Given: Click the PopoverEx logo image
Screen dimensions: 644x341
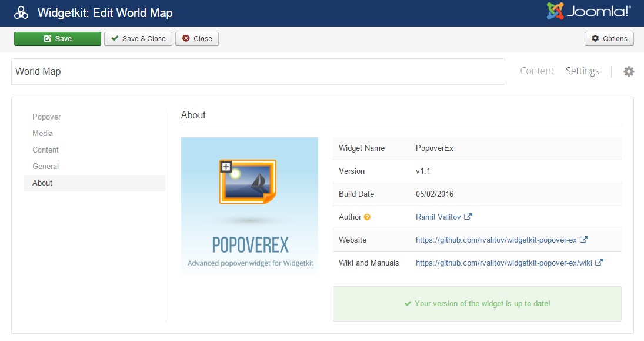Looking at the screenshot, I should [250, 206].
